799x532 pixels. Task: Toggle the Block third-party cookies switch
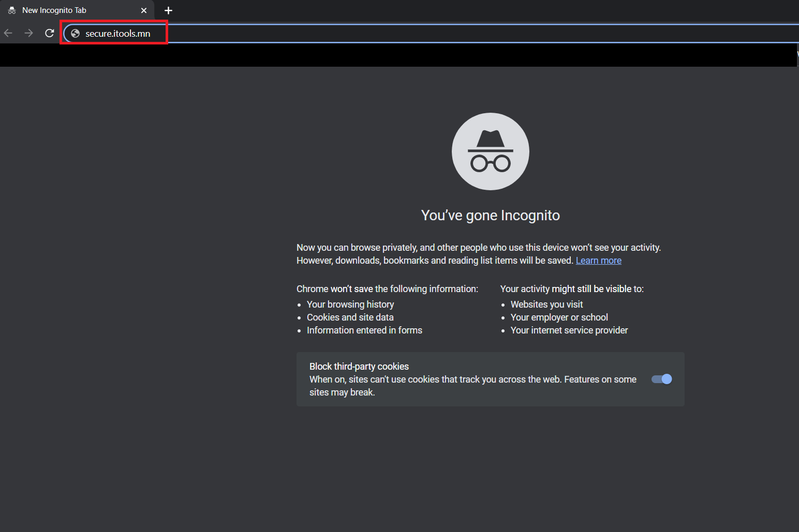(662, 379)
